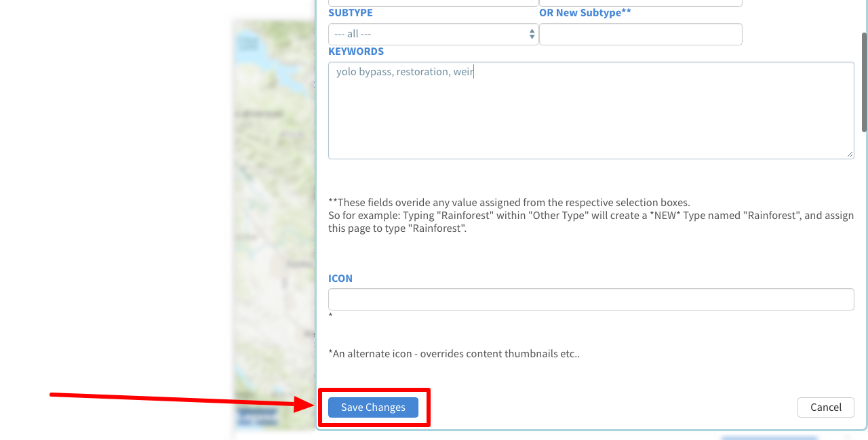Click the dialog's vertical scrollbar thumb
Viewport: 868px width, 440px height.
click(864, 81)
